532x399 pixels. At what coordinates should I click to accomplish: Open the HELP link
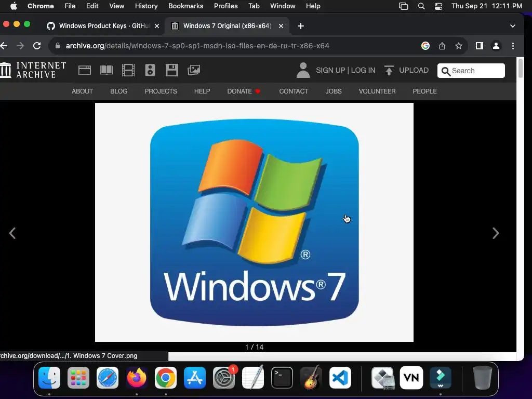pos(202,91)
